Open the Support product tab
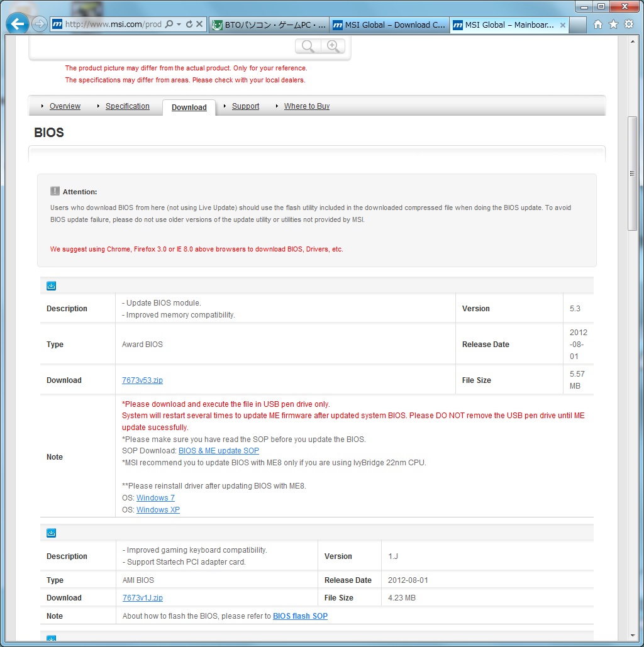 tap(246, 106)
